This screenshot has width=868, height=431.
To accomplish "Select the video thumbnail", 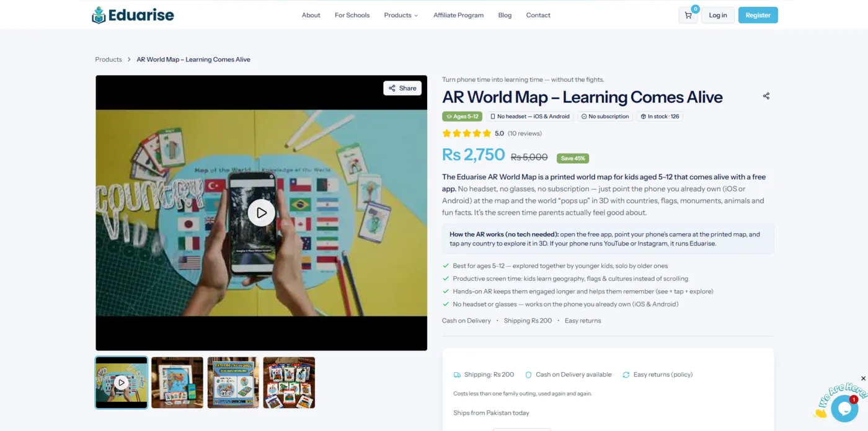I will point(122,383).
